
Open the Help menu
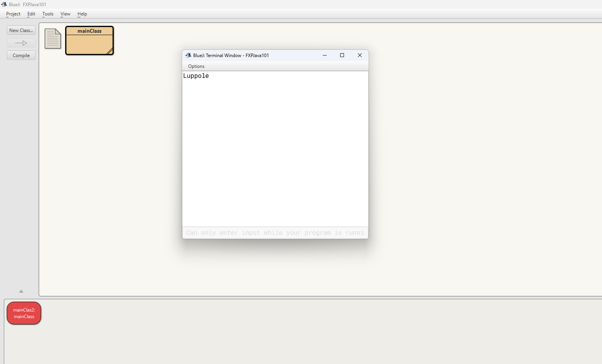point(82,14)
